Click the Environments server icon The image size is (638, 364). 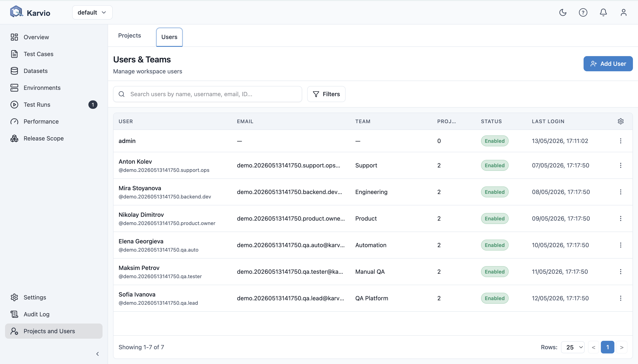coord(14,88)
